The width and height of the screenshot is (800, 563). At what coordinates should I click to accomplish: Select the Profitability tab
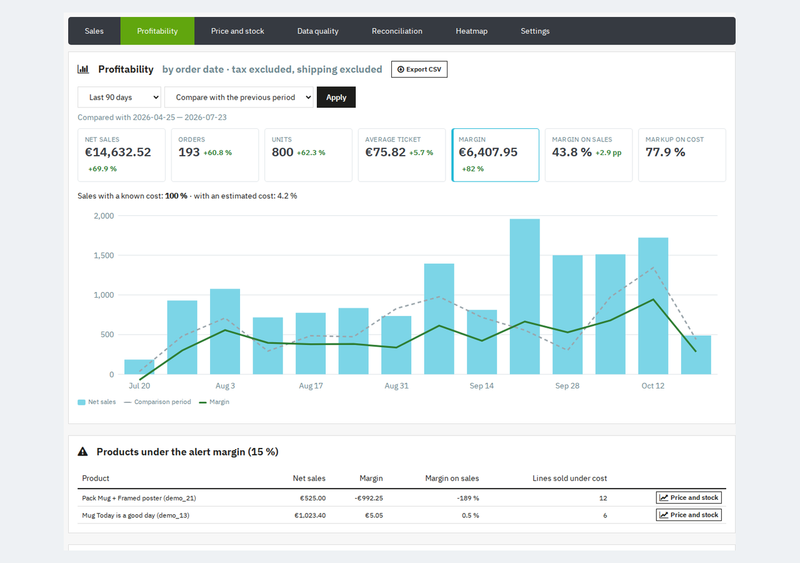(157, 31)
